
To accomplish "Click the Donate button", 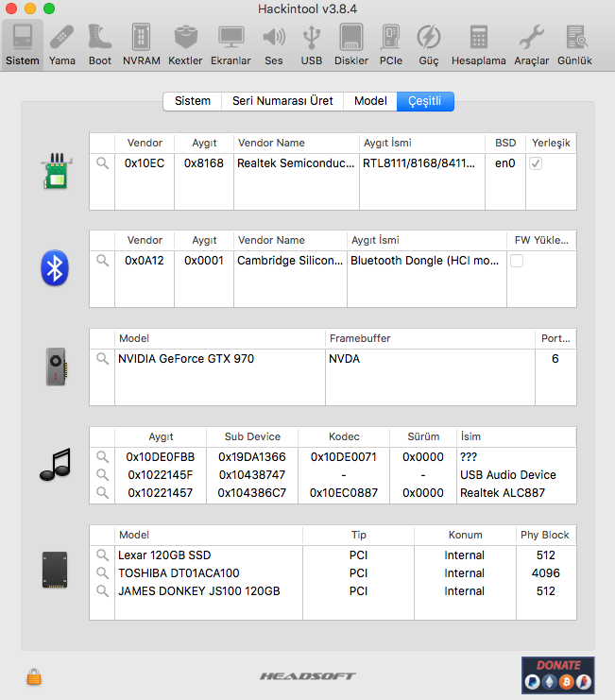I will pyautogui.click(x=557, y=674).
